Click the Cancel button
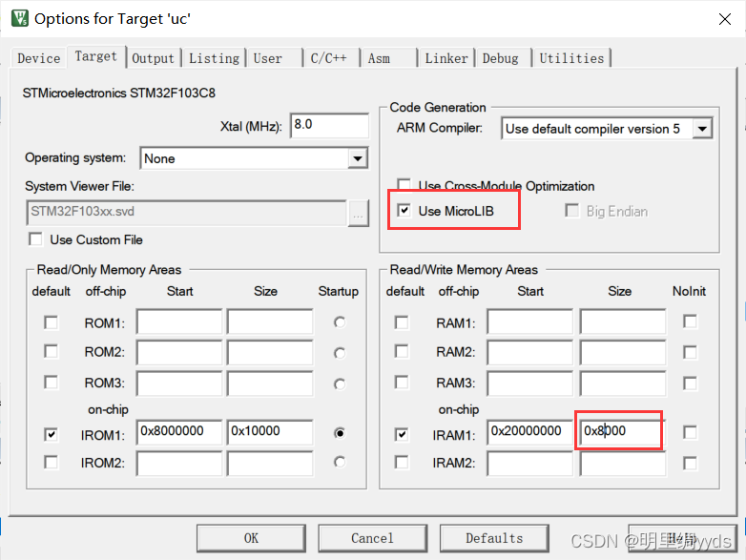The width and height of the screenshot is (746, 560). click(x=373, y=538)
